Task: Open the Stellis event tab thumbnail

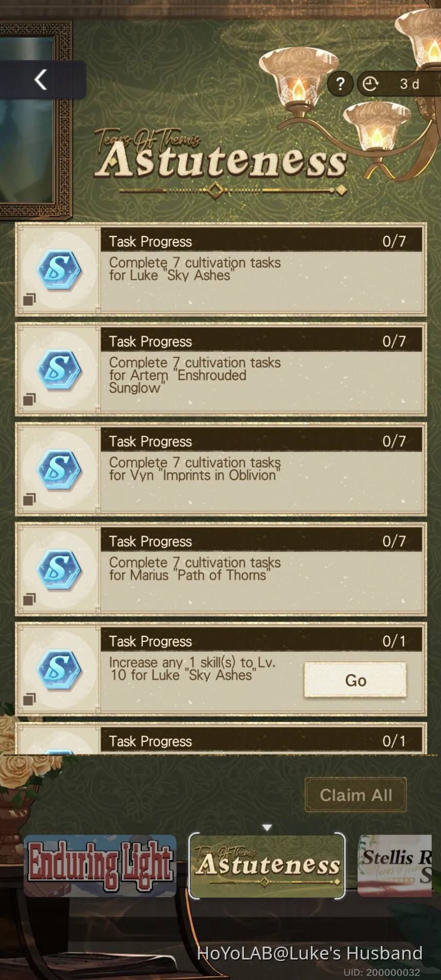Action: [395, 866]
